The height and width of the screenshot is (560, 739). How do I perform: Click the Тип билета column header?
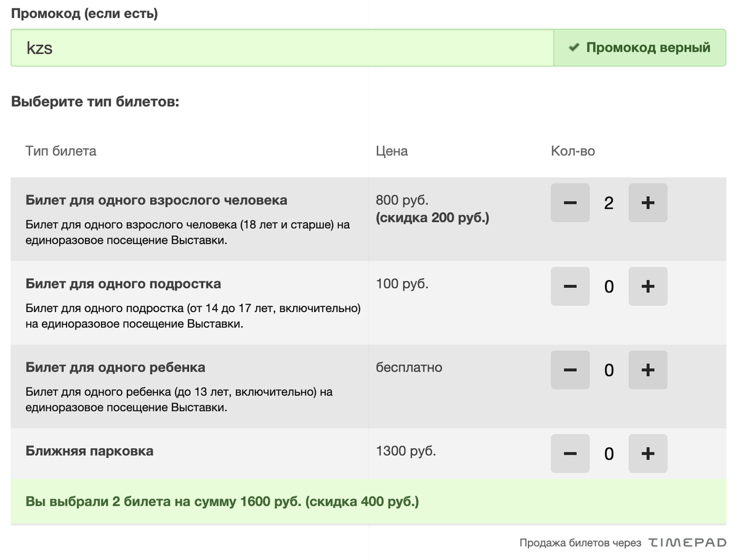tap(60, 151)
